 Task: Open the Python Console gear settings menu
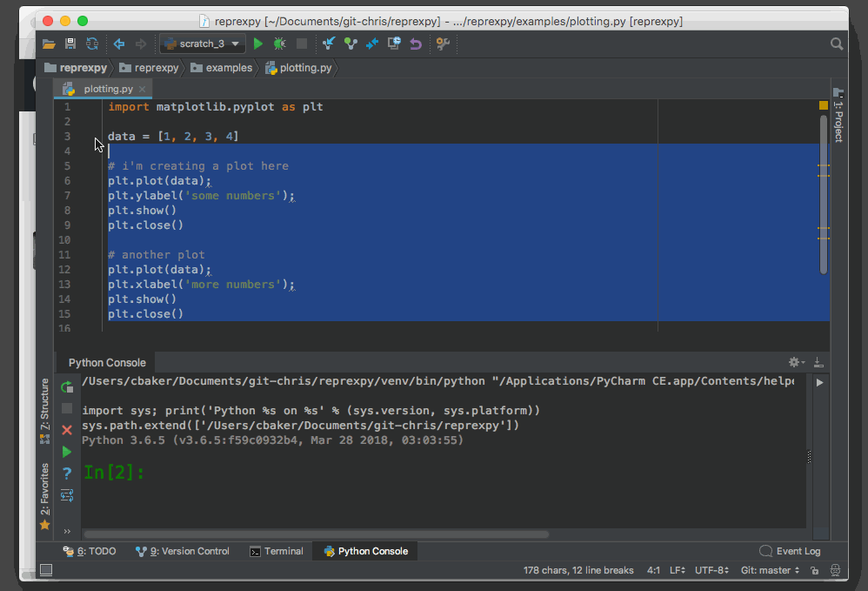click(x=796, y=362)
